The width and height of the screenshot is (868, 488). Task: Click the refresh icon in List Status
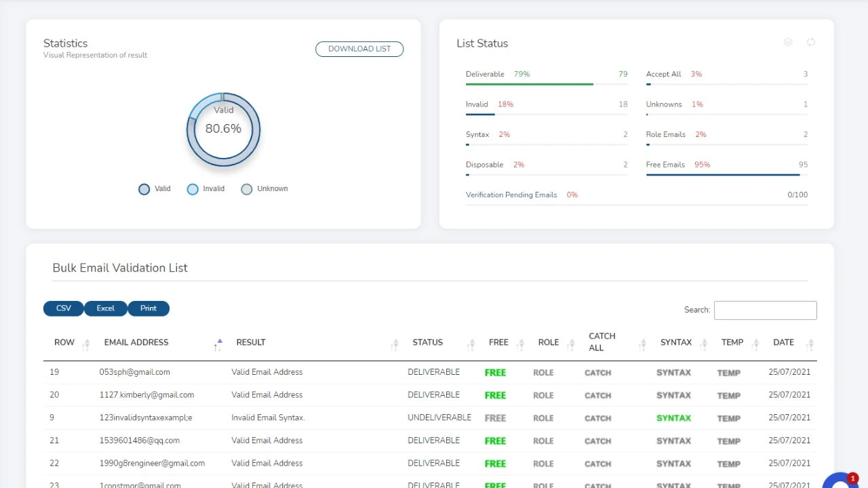click(x=811, y=42)
